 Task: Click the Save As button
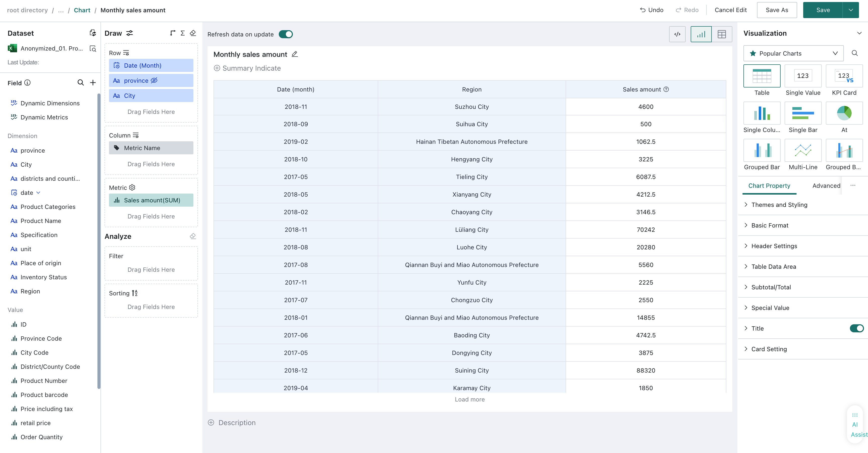tap(777, 10)
